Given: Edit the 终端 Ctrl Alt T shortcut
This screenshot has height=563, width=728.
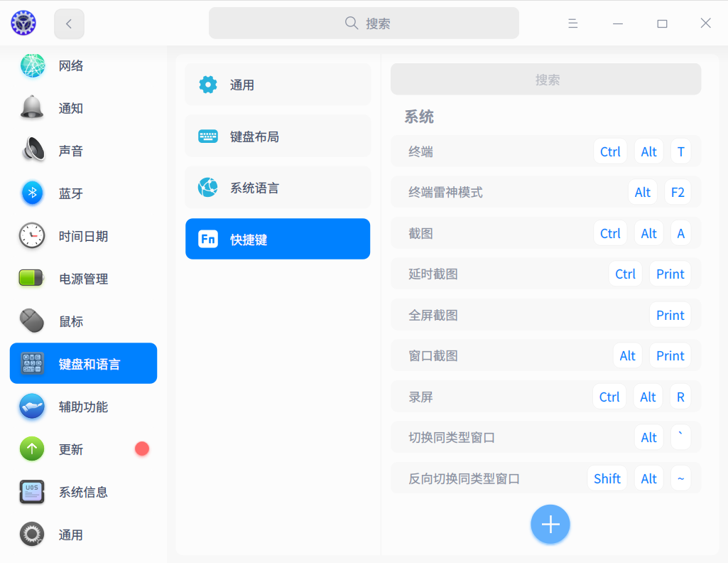Looking at the screenshot, I should coord(546,151).
